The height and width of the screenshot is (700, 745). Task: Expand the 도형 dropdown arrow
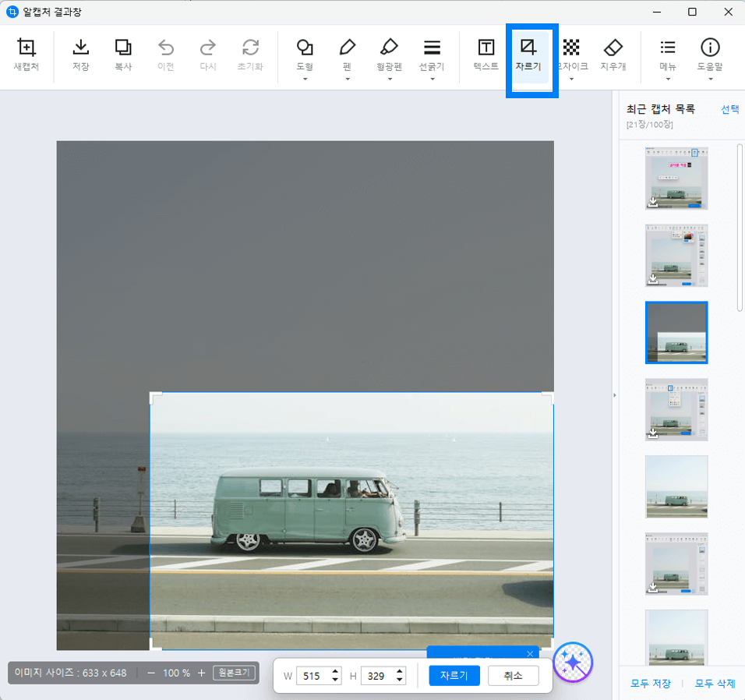coord(305,79)
